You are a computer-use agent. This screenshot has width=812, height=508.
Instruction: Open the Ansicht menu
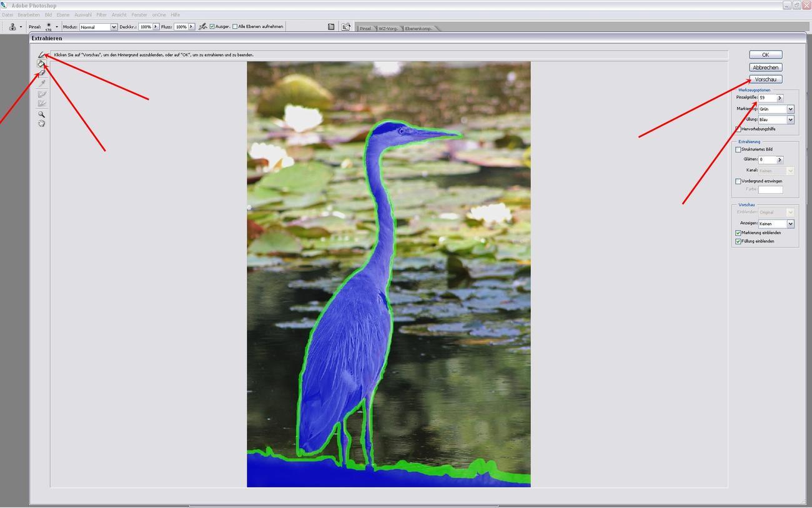pos(119,15)
